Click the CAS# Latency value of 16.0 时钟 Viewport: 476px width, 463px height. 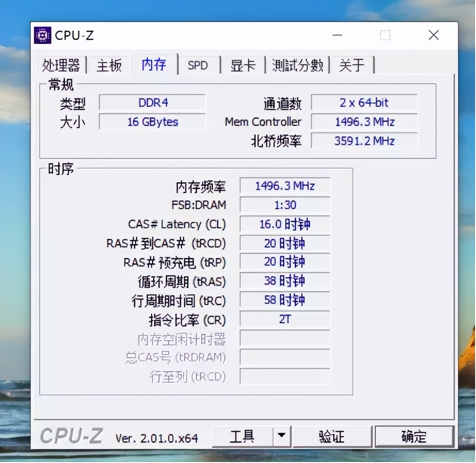(x=284, y=224)
